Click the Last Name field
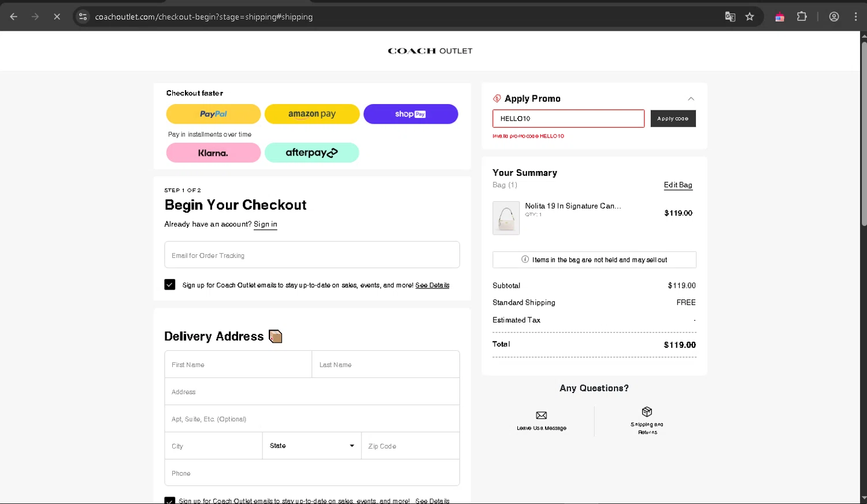 [386, 365]
